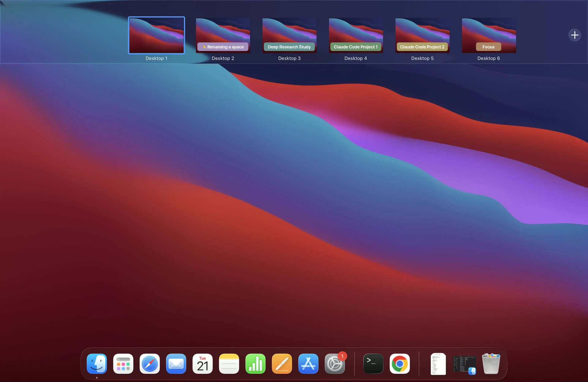Image resolution: width=588 pixels, height=382 pixels.
Task: Select the Renaming a space desktop
Action: pos(223,35)
